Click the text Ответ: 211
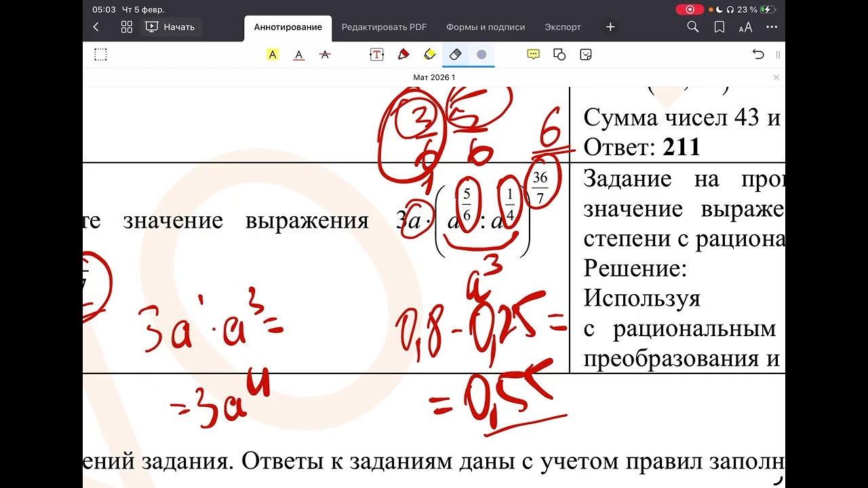 point(642,146)
